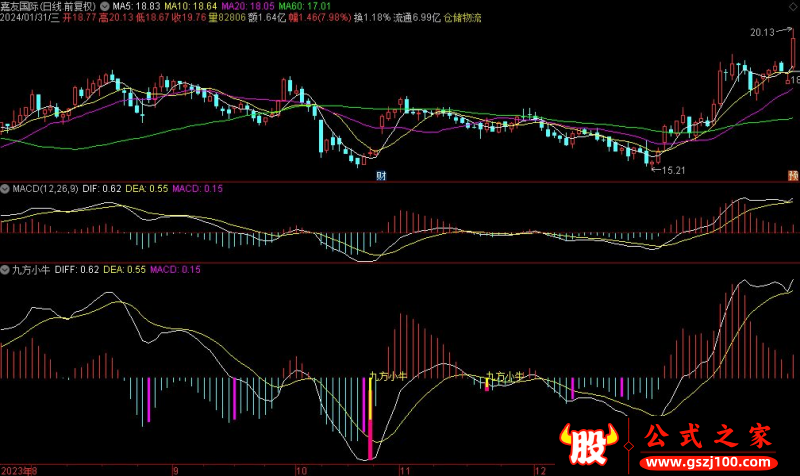Click the circle icon before 九方小牛 indicator name

pos(5,269)
